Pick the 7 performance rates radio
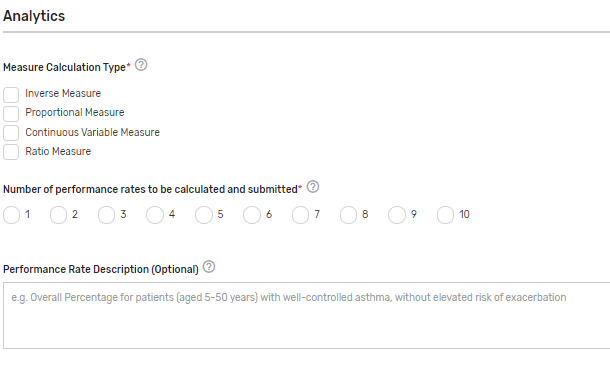610x373 pixels. [x=300, y=215]
